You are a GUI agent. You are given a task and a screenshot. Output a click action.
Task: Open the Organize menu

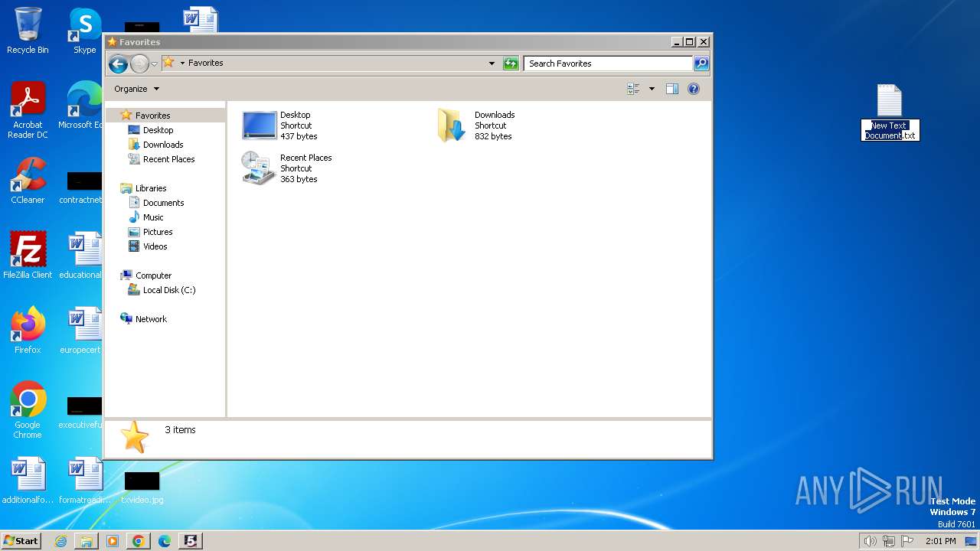(x=136, y=89)
